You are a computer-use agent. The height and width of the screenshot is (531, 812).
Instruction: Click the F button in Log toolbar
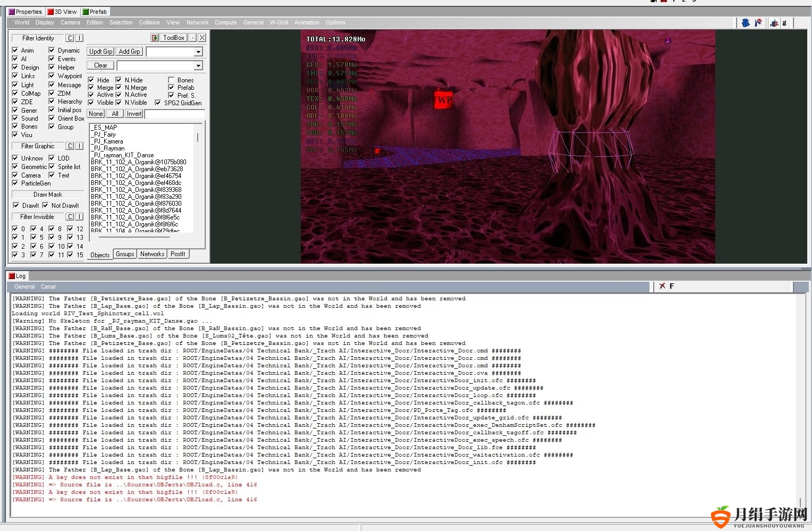[x=672, y=286]
